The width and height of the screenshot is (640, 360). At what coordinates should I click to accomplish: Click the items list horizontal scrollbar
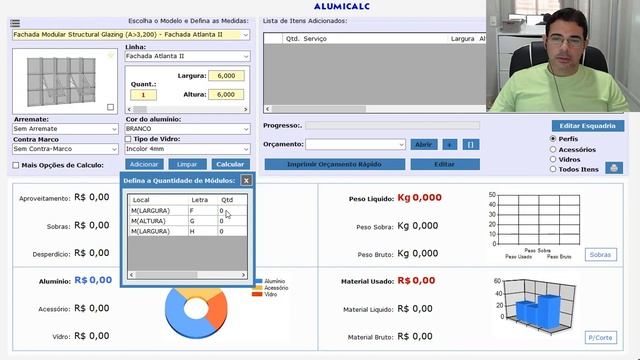(x=375, y=109)
